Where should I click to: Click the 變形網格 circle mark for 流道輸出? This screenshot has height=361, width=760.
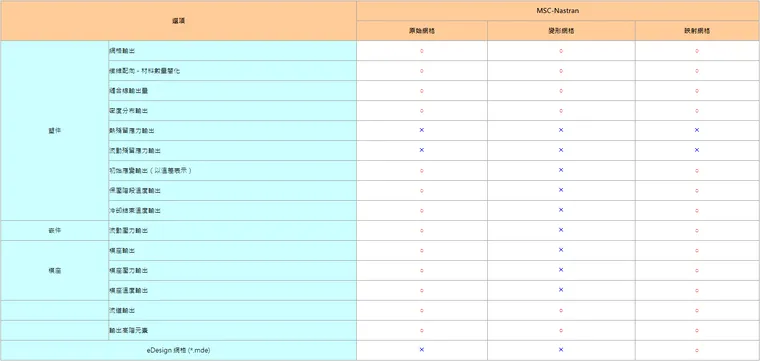(x=561, y=311)
